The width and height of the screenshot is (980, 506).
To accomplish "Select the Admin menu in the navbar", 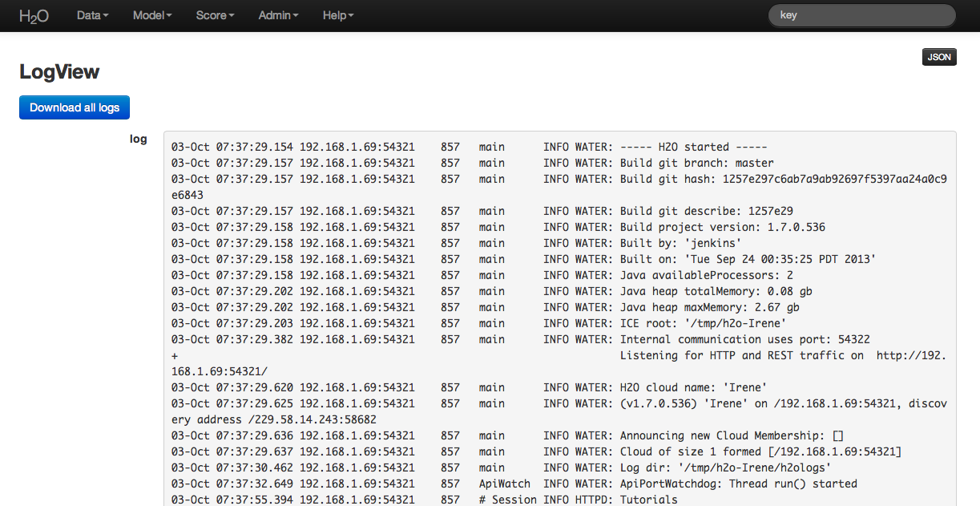I will point(277,15).
